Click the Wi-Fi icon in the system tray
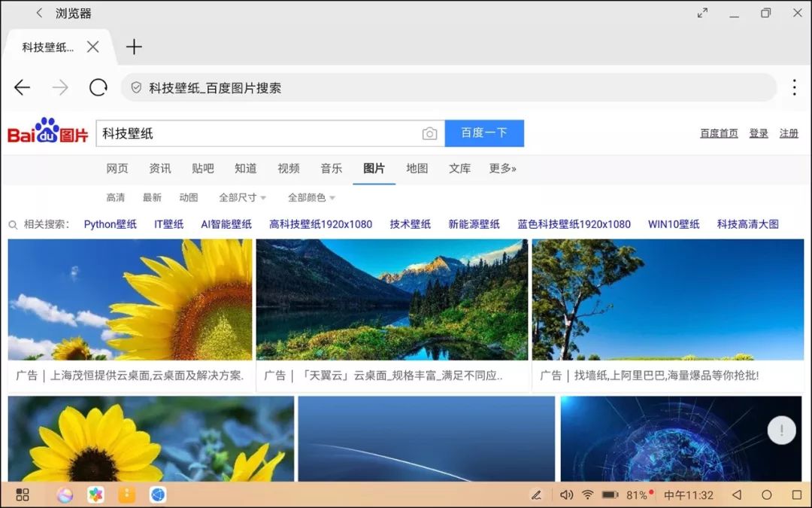 click(586, 494)
